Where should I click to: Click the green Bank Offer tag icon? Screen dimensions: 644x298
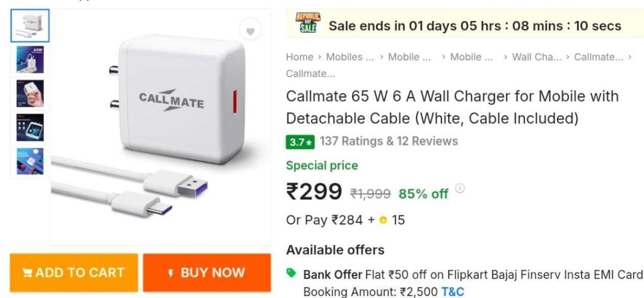291,274
